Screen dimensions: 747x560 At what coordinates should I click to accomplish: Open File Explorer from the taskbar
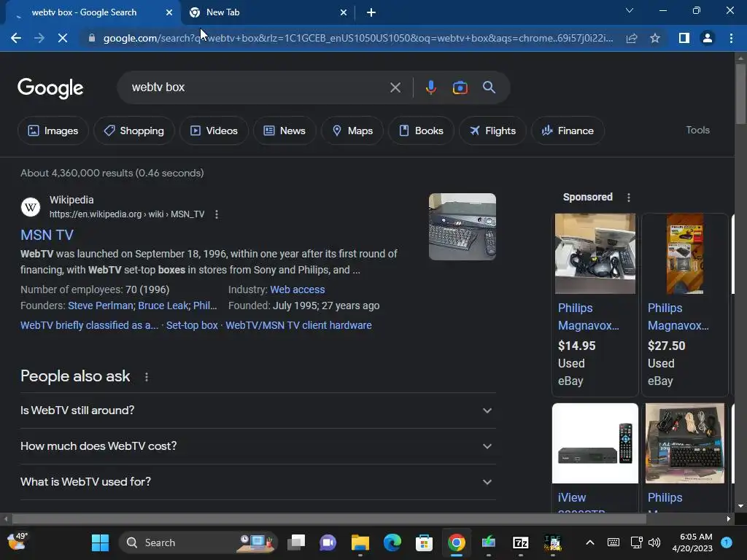pos(360,542)
